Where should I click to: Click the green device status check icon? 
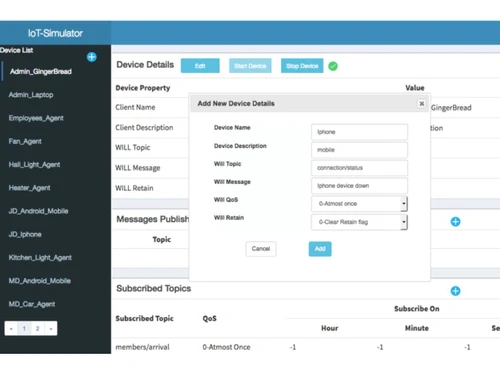pos(333,66)
